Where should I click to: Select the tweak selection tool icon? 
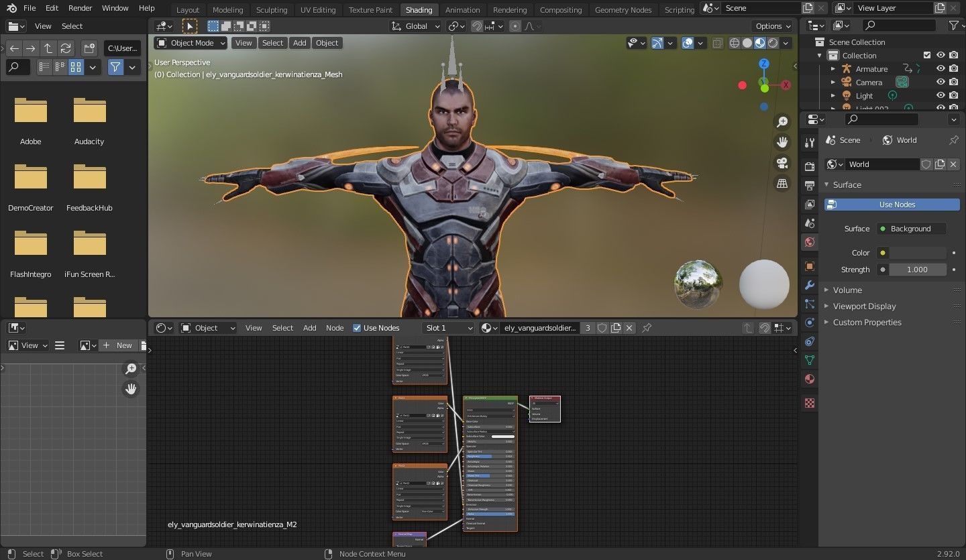point(190,26)
